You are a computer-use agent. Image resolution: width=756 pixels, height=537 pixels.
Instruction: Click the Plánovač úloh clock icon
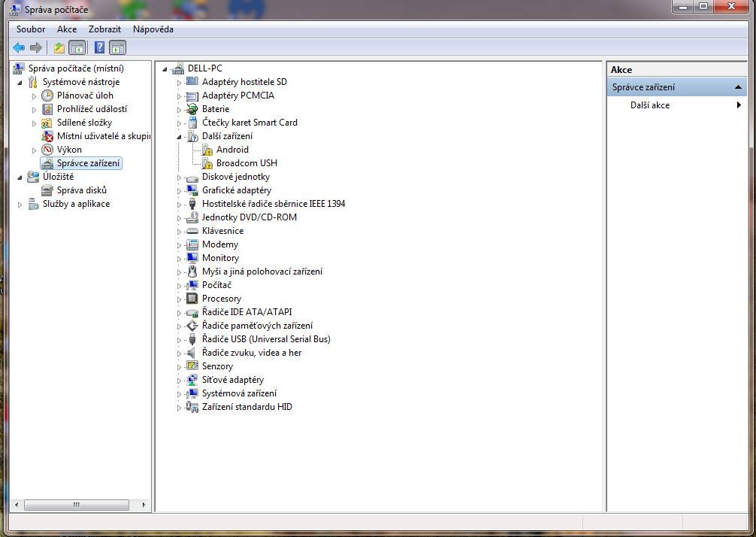[47, 96]
